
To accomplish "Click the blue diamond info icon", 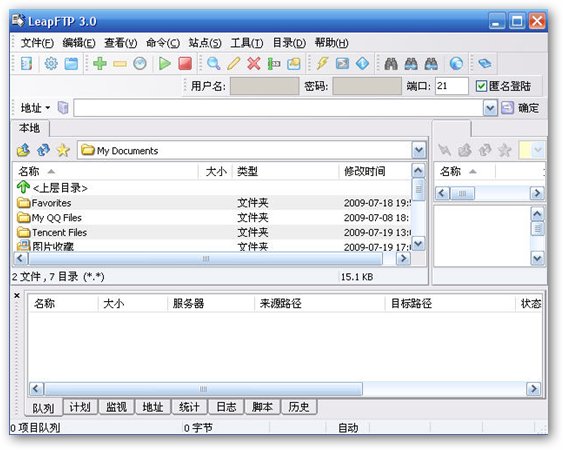I will 362,64.
